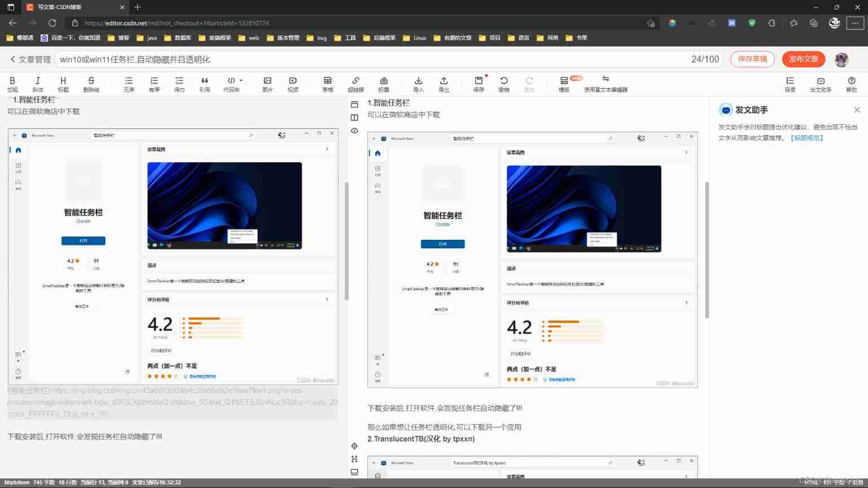
Task: Open 百度一下，你就知道 bookmark
Action: click(x=70, y=38)
